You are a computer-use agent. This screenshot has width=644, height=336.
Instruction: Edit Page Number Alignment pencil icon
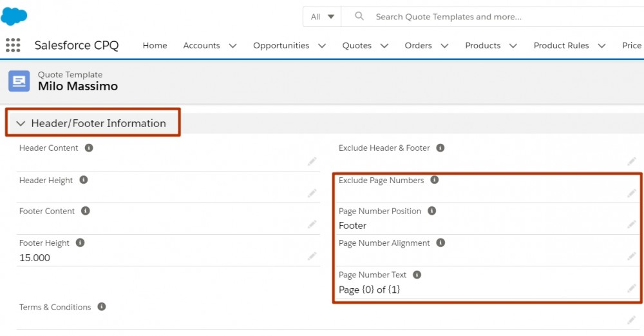[632, 256]
